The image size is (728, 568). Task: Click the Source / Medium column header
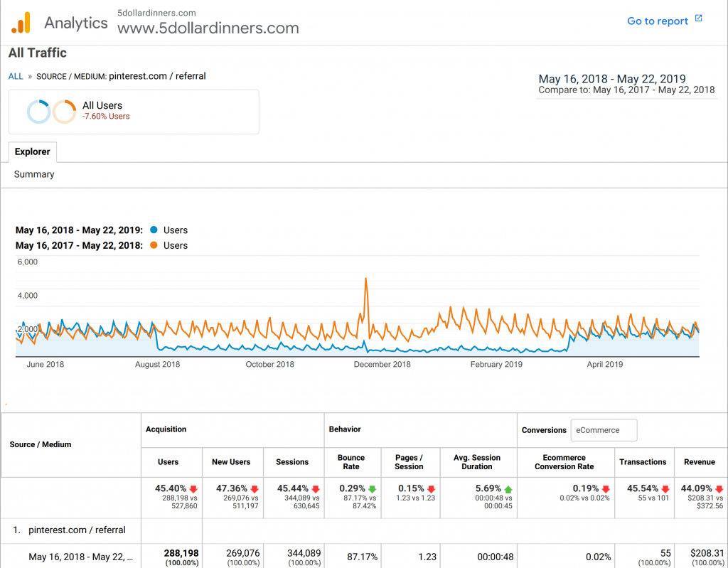[41, 444]
